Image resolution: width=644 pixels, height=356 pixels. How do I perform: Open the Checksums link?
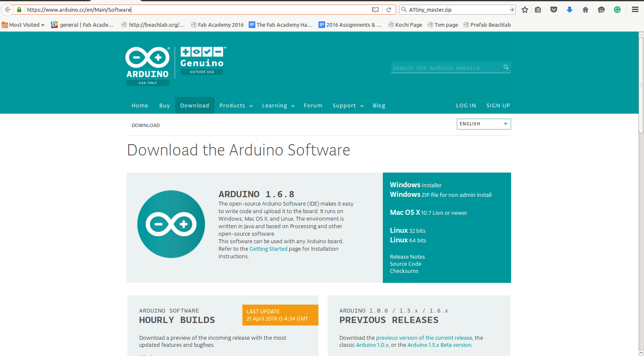(404, 271)
